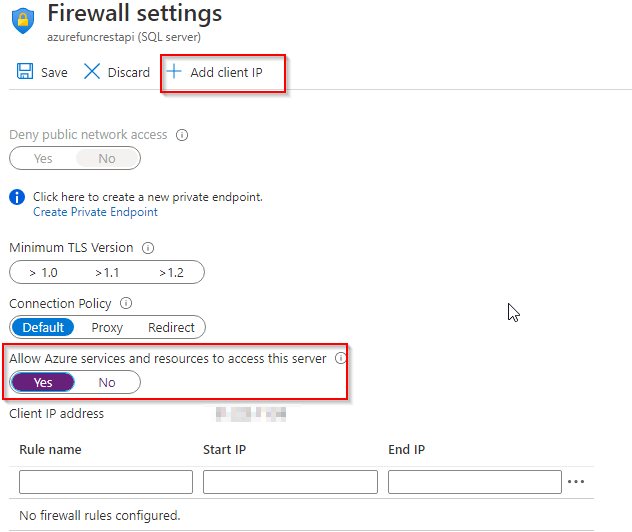The image size is (632, 532).
Task: Select Redirect connection policy
Action: (171, 327)
